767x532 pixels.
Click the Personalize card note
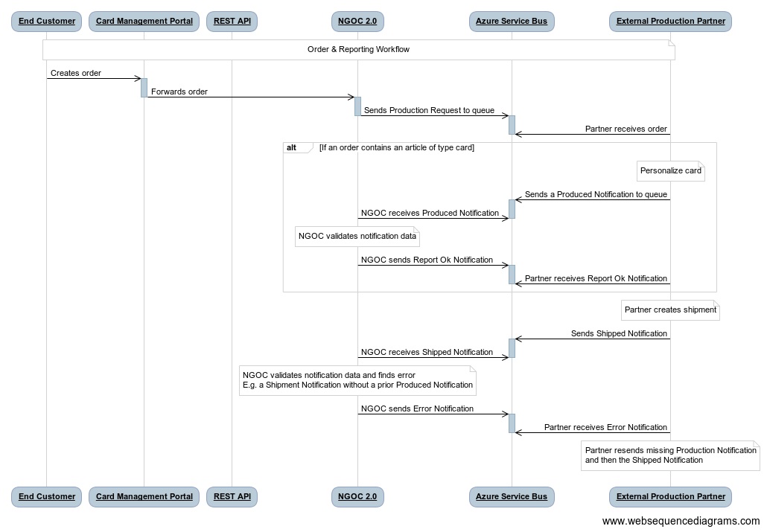pyautogui.click(x=669, y=170)
